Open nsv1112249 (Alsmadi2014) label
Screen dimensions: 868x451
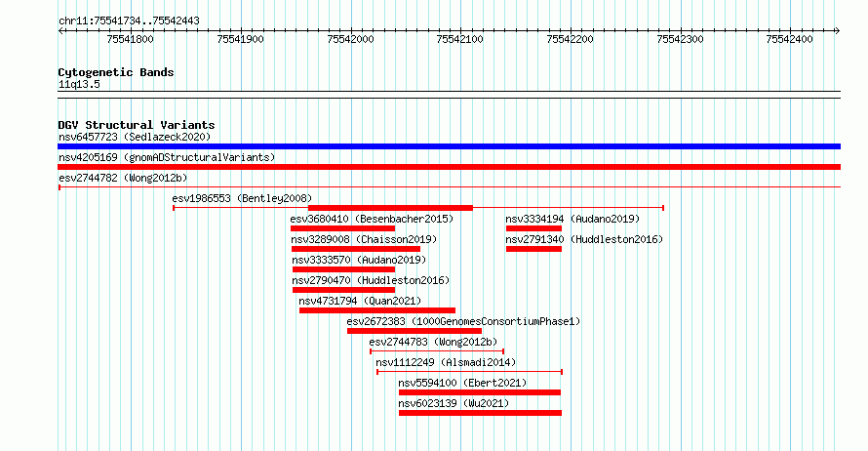tap(446, 362)
